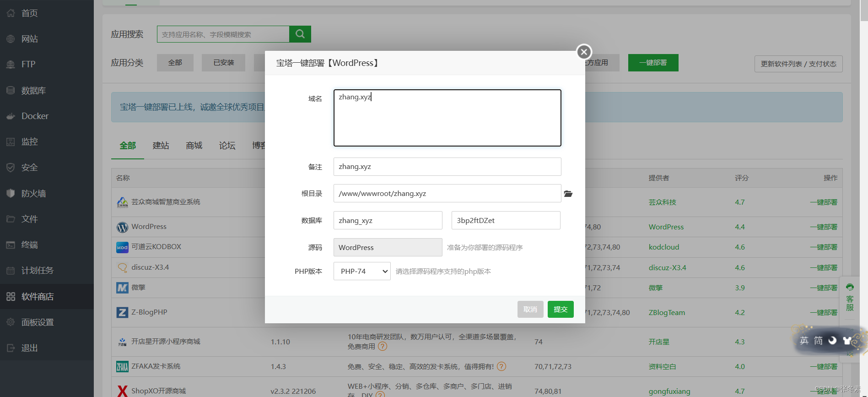Open the 客服 customer service widget
Viewport: 868px width, 397px height.
tap(850, 298)
